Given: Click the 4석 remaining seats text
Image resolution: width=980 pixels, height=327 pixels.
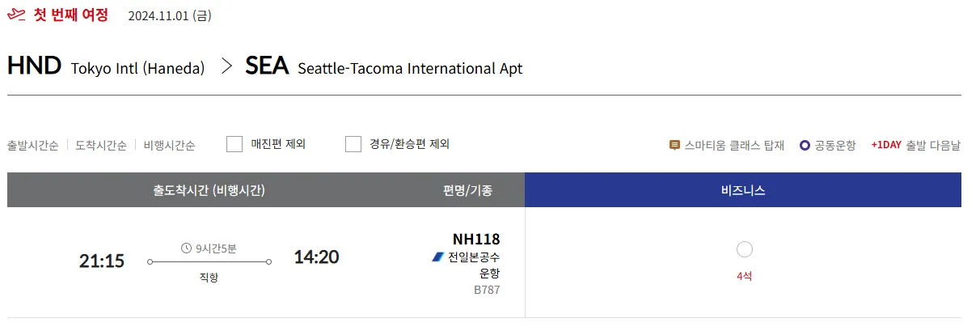Looking at the screenshot, I should pos(745,276).
